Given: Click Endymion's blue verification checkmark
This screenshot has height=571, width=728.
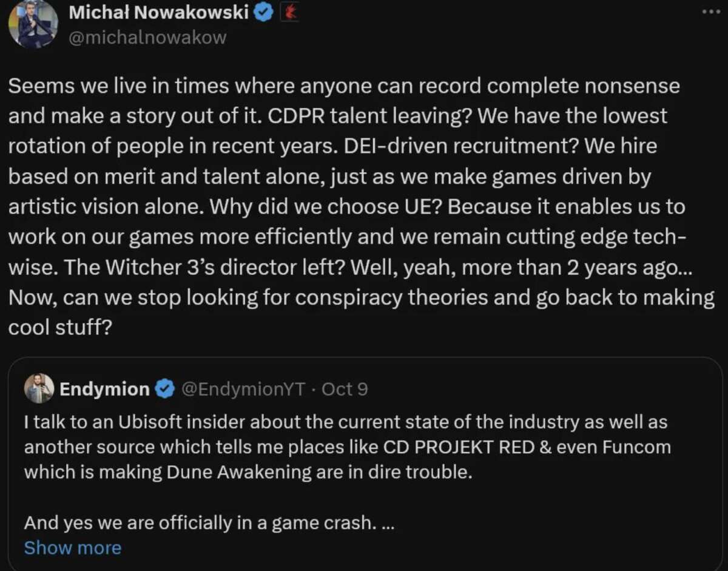Looking at the screenshot, I should (x=165, y=388).
